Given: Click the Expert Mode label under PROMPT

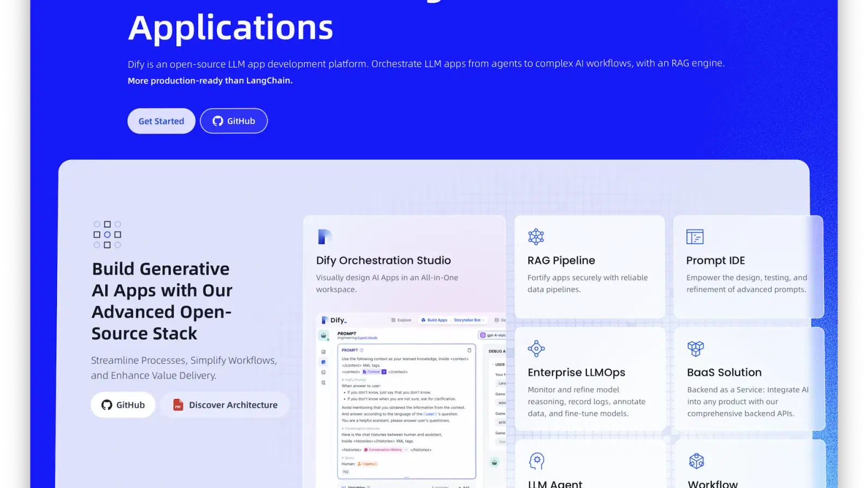Looking at the screenshot, I should point(367,338).
